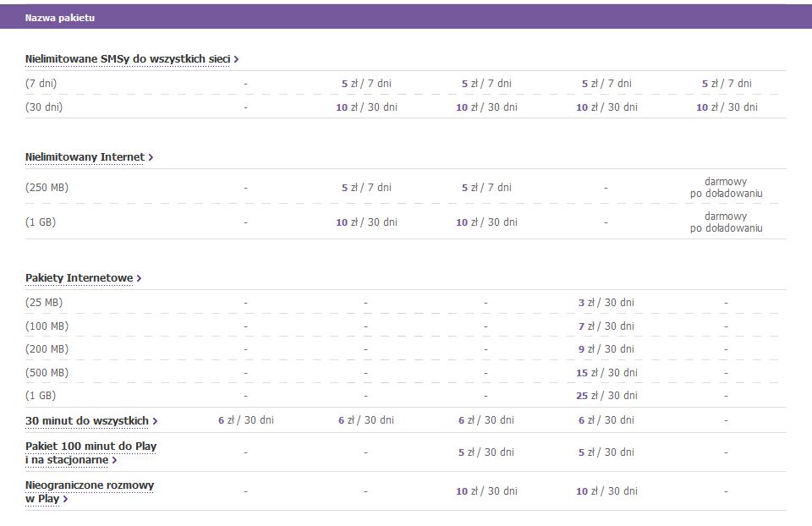Click the "Nazwa pakietu" table header
The image size is (812, 526).
point(54,17)
